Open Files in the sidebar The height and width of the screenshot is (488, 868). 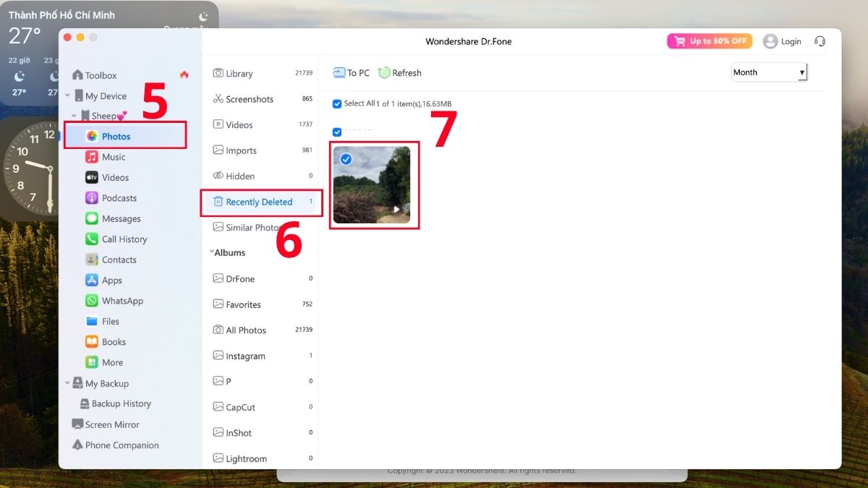102,321
